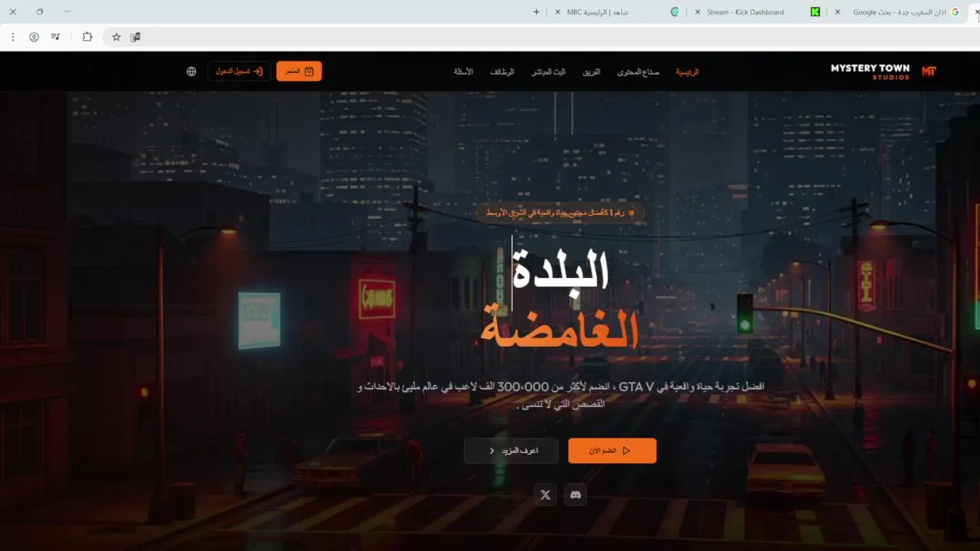Open the media controls music icon
Viewport: 980px width, 551px height.
click(x=56, y=37)
